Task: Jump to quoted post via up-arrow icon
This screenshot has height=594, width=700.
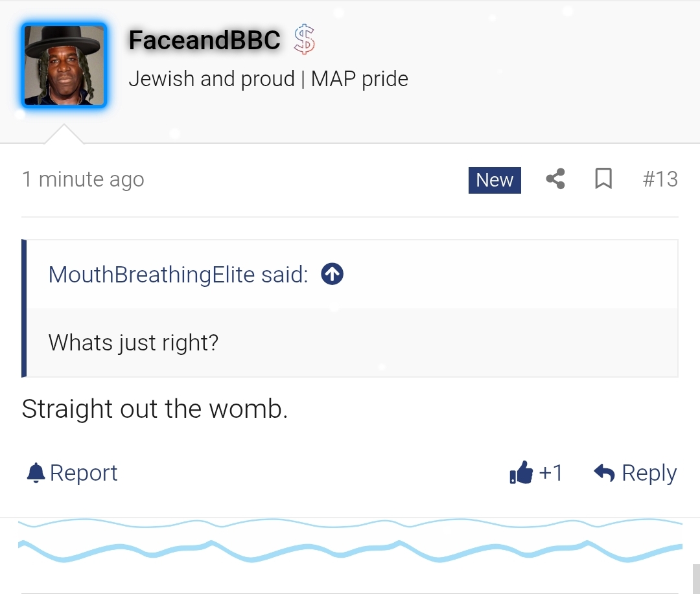Action: pyautogui.click(x=332, y=275)
